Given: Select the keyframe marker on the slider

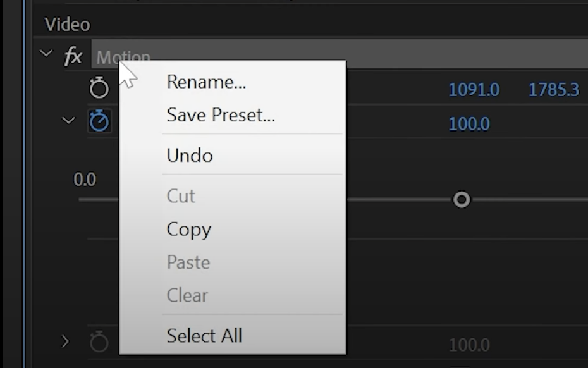Looking at the screenshot, I should pos(461,199).
